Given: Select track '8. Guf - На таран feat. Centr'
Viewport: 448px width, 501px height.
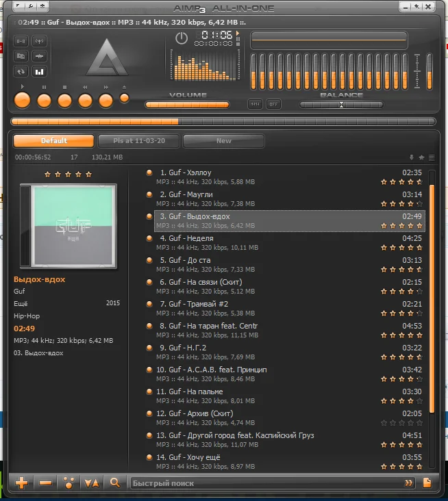Looking at the screenshot, I should [x=289, y=330].
